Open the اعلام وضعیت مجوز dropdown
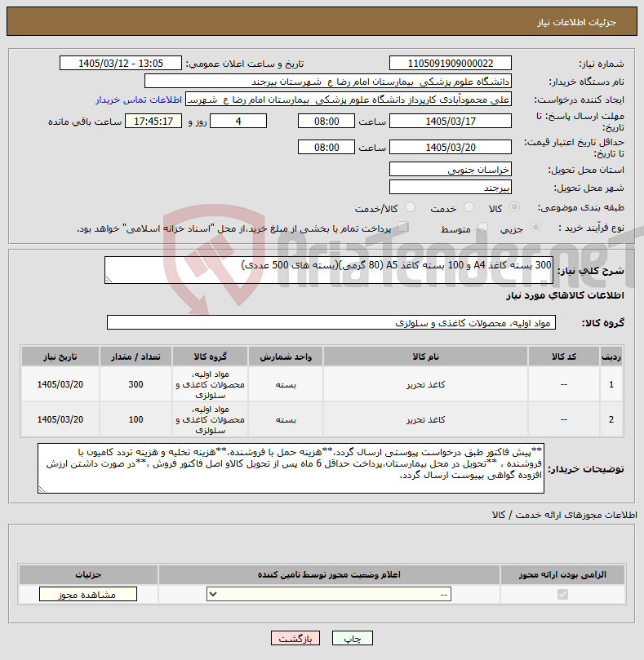644x660 pixels. pos(328,594)
